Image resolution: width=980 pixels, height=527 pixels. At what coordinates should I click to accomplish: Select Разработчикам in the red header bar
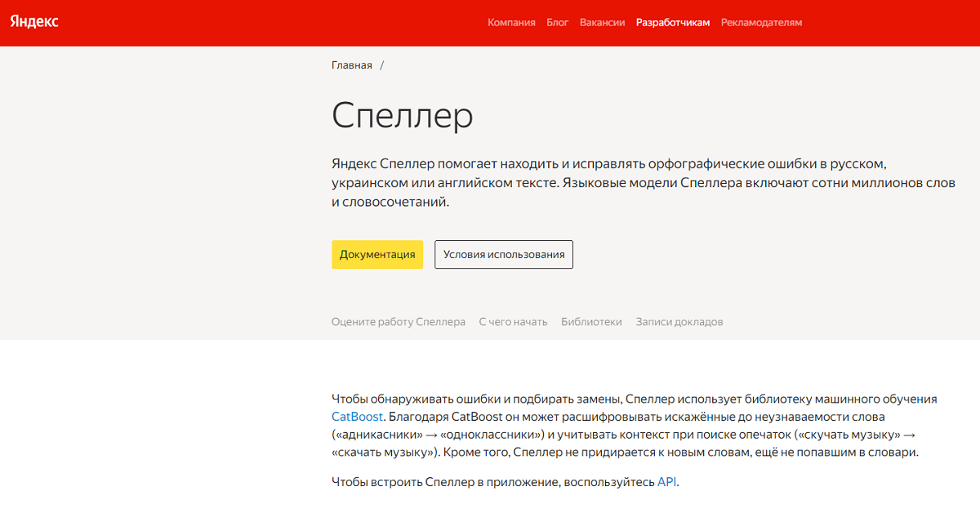point(673,23)
